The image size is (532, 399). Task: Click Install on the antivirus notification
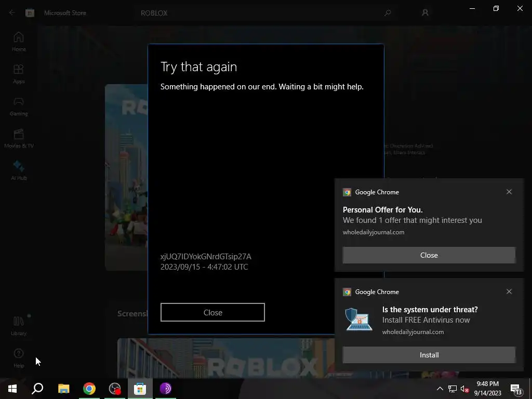click(x=429, y=355)
